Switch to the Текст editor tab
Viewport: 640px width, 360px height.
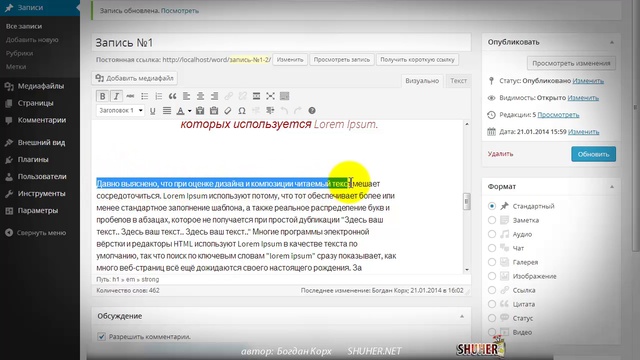458,81
